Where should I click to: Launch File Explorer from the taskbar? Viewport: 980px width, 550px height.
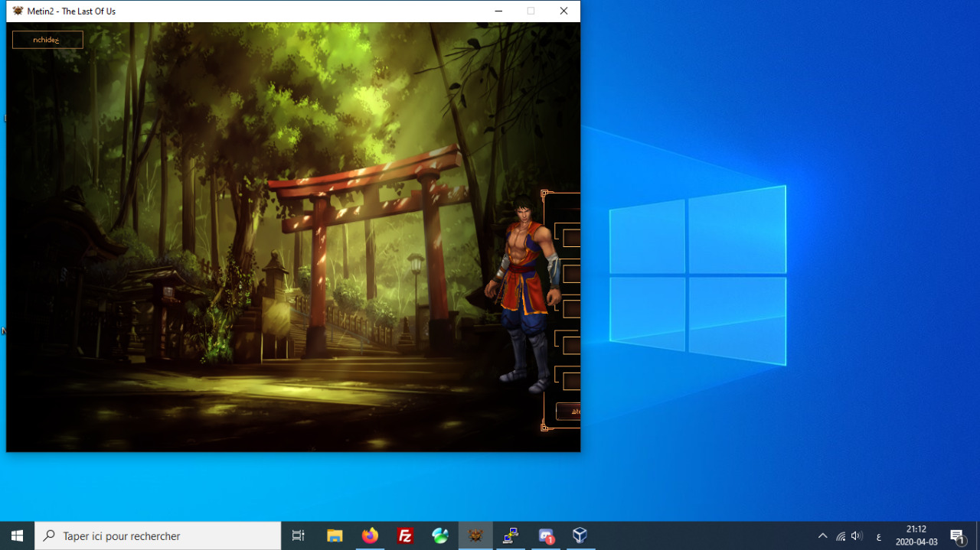click(335, 535)
